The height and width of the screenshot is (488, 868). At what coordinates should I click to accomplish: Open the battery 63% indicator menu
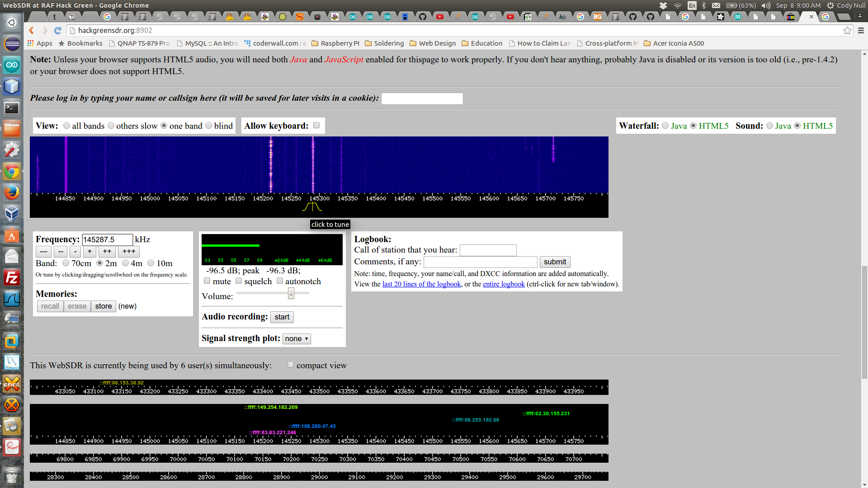(x=741, y=5)
